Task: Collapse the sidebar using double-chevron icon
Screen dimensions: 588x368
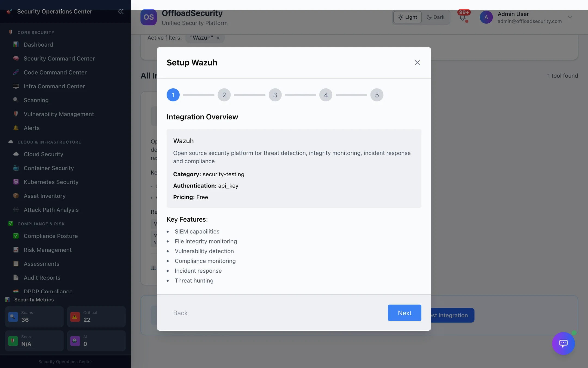Action: [121, 11]
